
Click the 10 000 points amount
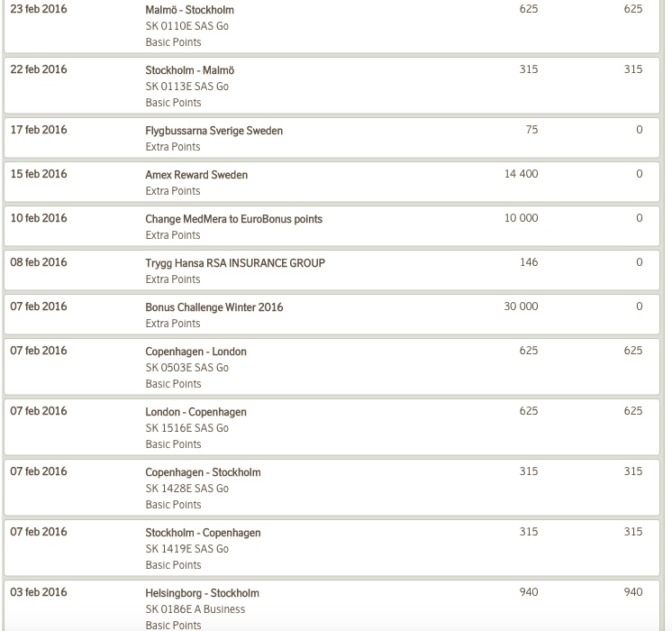tap(521, 218)
